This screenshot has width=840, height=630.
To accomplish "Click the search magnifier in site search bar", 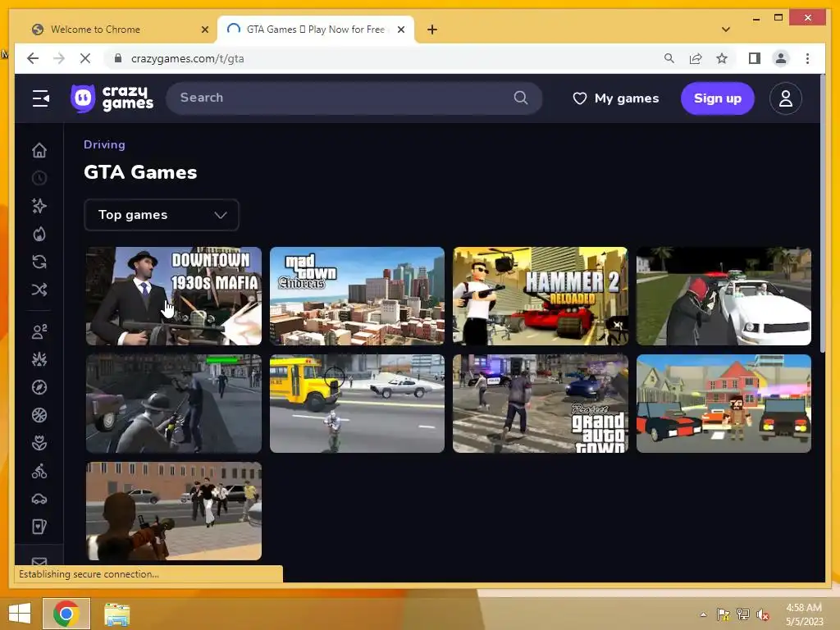I will tap(521, 98).
